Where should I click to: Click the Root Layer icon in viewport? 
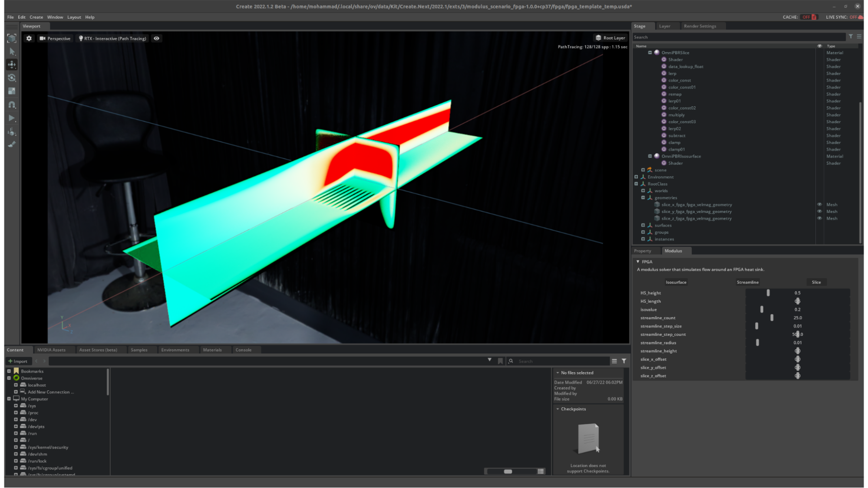(597, 38)
